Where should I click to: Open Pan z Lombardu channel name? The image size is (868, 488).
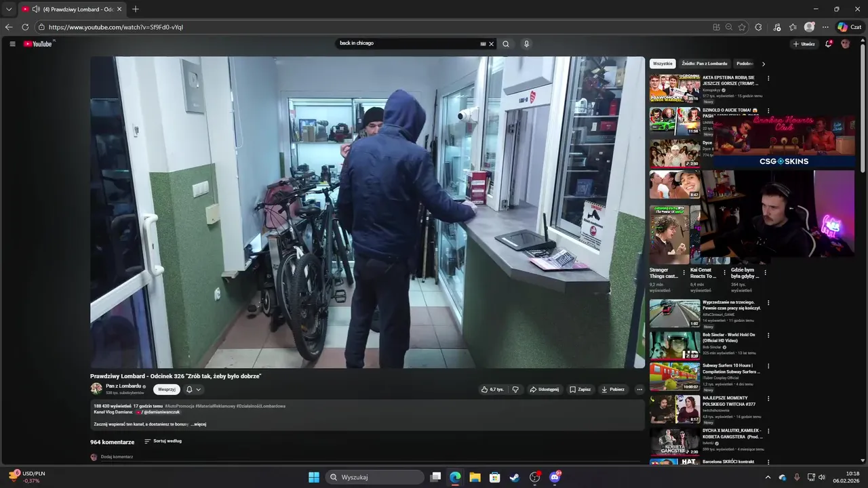click(123, 386)
